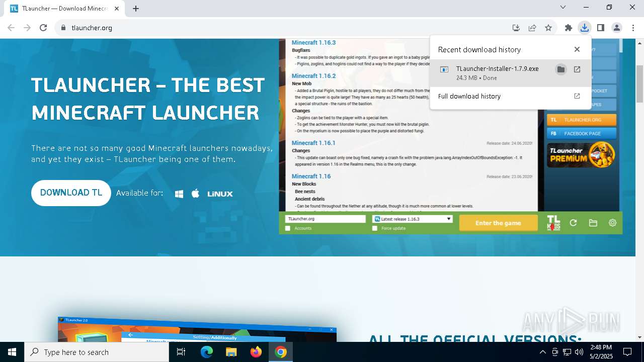Launch Microsoft Edge from taskbar
The image size is (644, 362).
[x=207, y=352]
